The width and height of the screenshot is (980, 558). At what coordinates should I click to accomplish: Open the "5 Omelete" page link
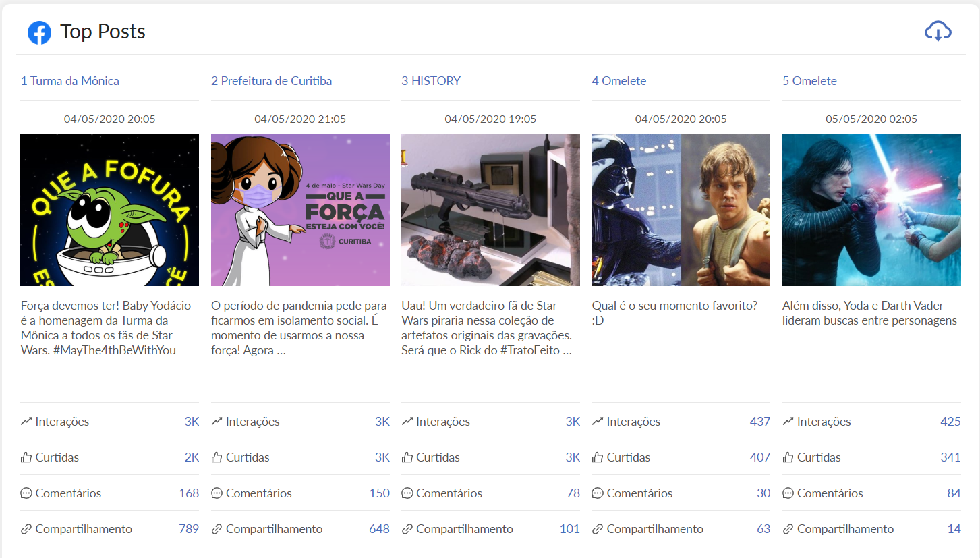coord(809,81)
